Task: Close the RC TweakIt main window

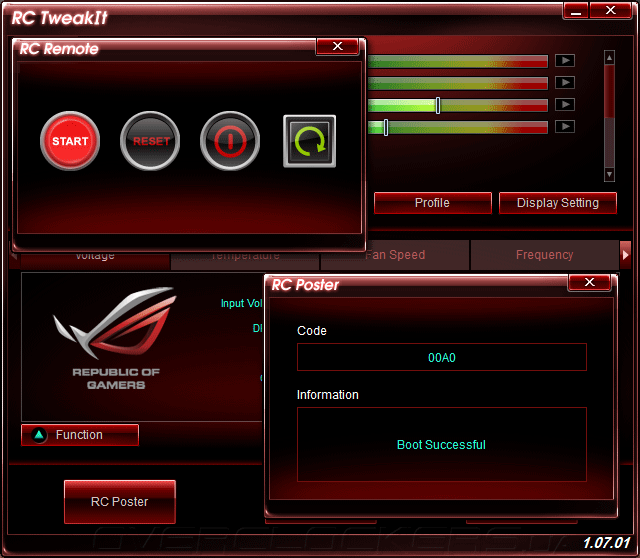Action: pyautogui.click(x=611, y=11)
